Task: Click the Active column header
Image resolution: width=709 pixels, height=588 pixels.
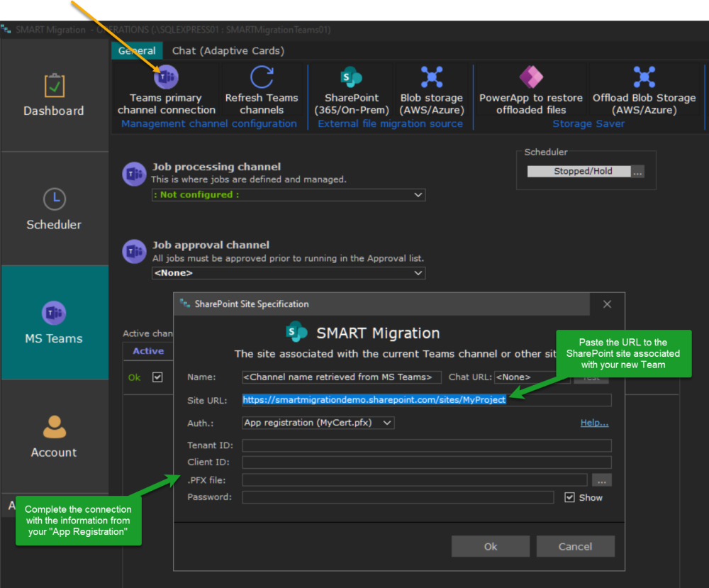Action: tap(148, 351)
